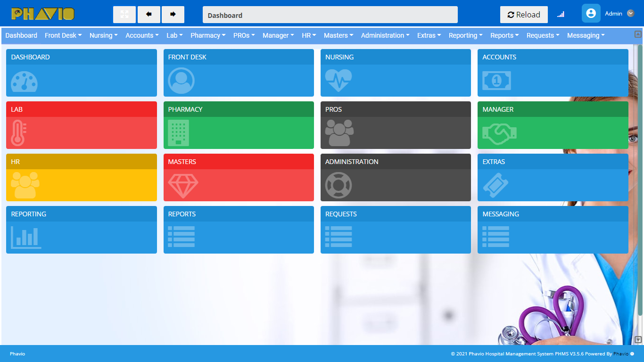
Task: Open the Masters menu
Action: [339, 35]
